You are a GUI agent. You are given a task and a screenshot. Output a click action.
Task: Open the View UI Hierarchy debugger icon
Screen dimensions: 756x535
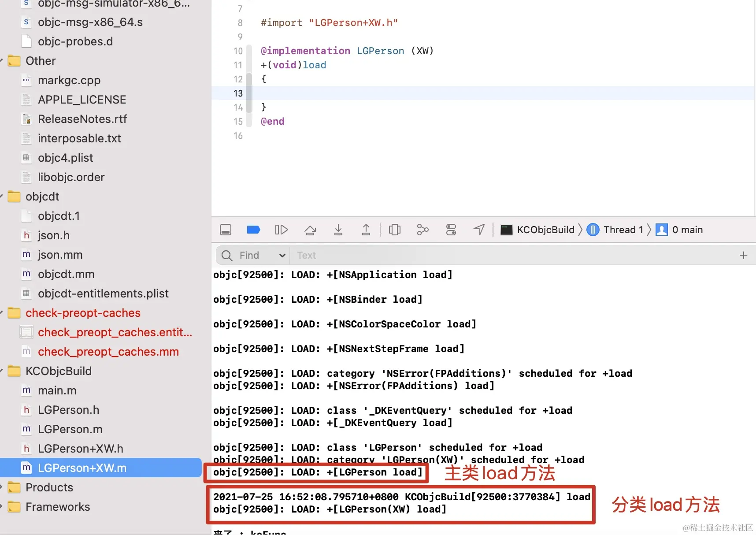point(395,230)
